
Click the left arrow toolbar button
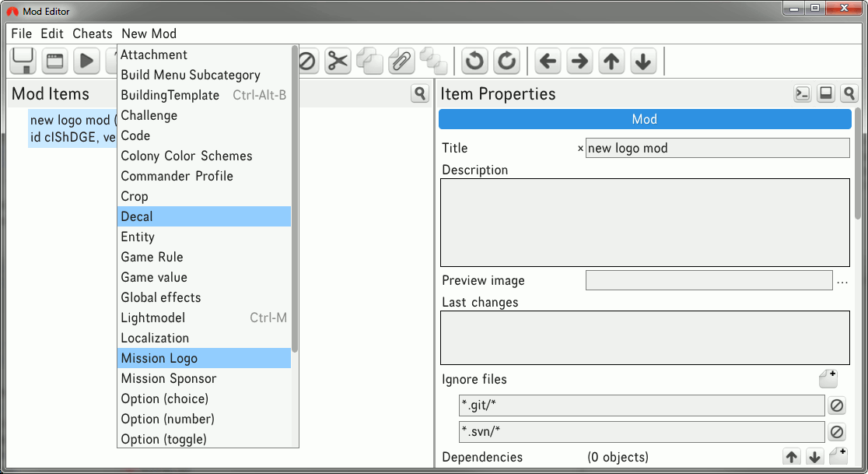point(548,61)
